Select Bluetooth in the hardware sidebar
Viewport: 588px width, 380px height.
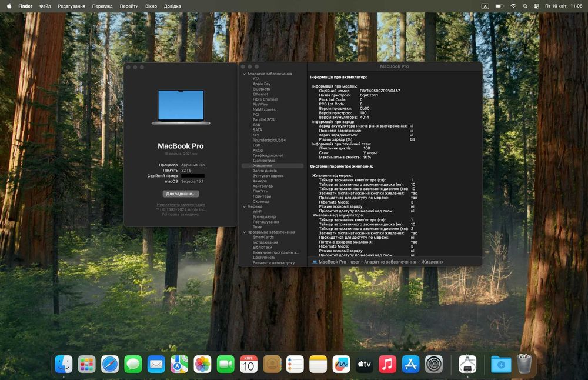261,89
